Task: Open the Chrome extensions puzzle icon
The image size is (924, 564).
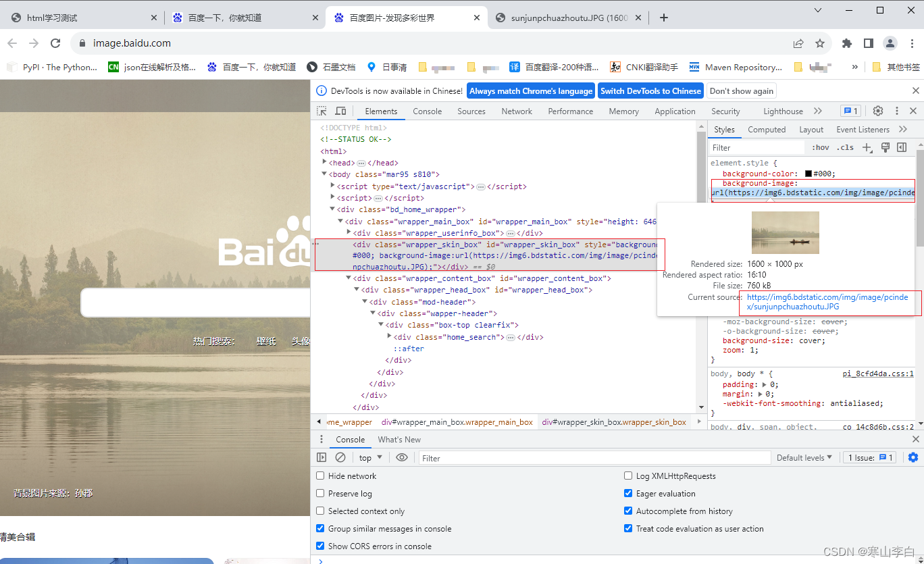Action: pyautogui.click(x=847, y=43)
